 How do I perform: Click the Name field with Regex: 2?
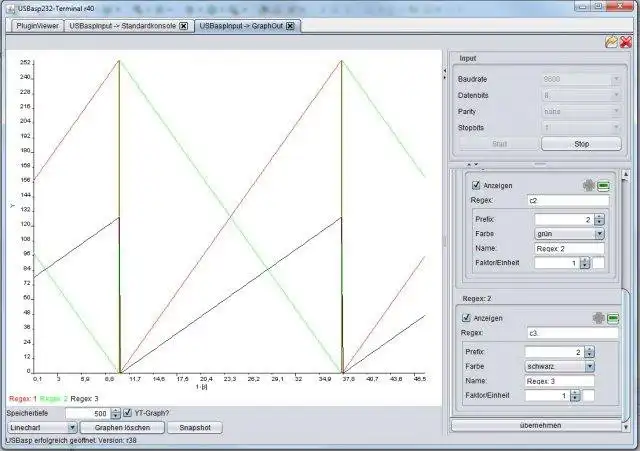click(569, 249)
